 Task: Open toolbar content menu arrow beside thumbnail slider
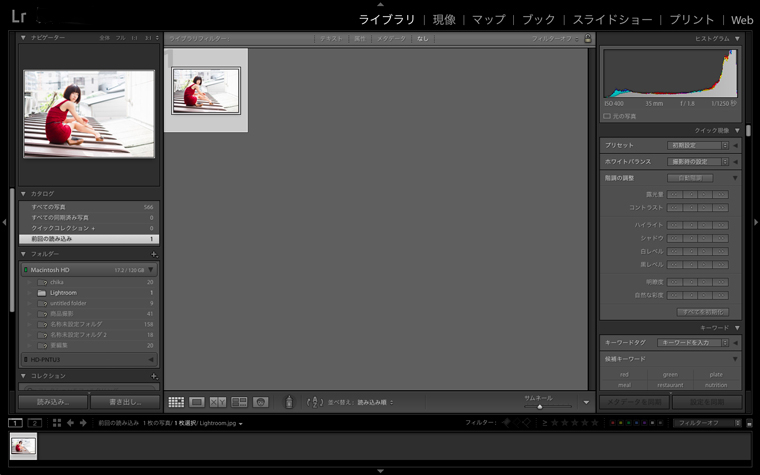pos(586,402)
